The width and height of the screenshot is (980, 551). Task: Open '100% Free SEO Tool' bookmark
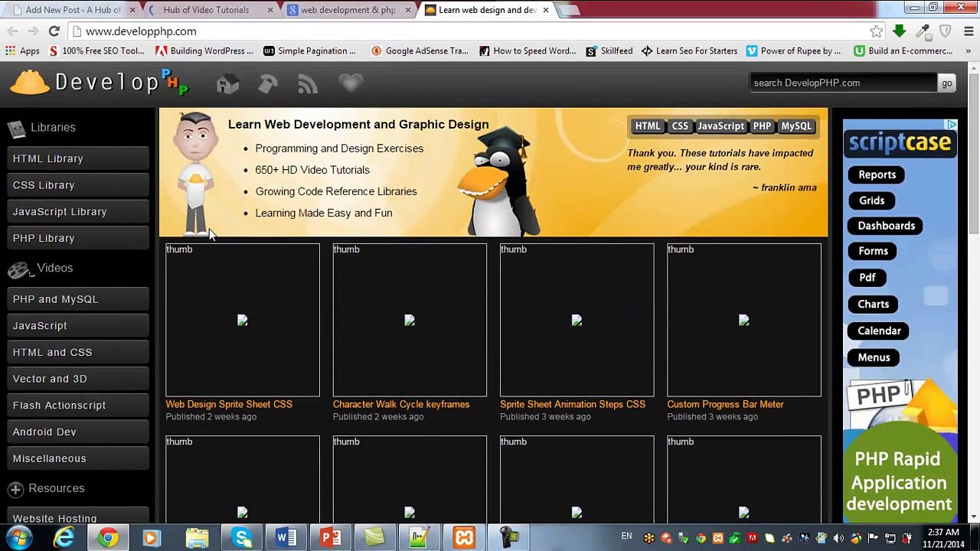coord(96,51)
